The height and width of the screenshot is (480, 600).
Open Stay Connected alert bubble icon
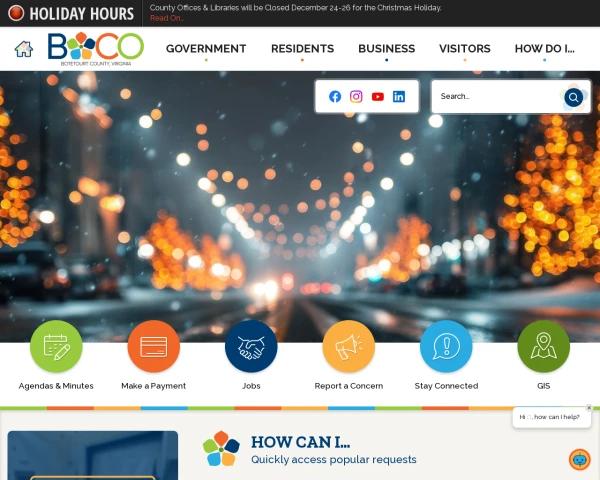(446, 346)
